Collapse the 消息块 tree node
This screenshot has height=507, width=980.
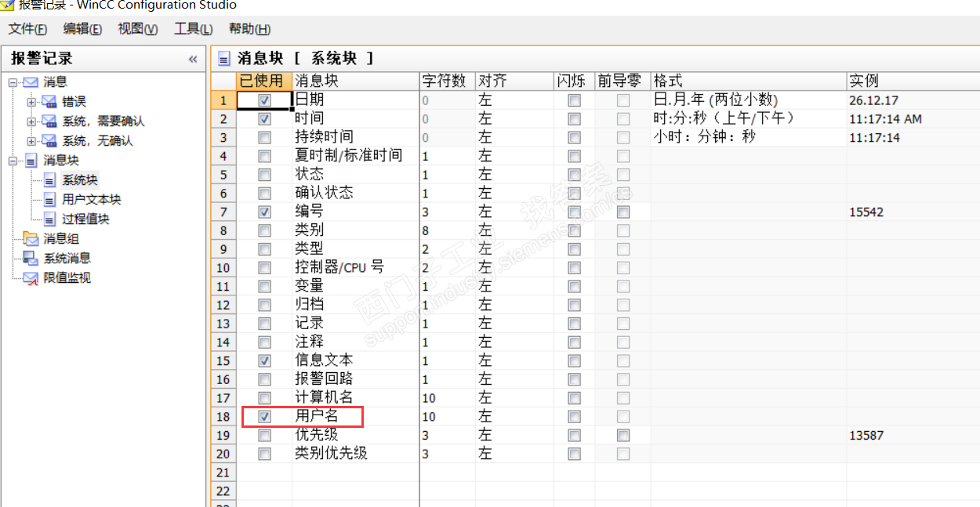point(13,161)
